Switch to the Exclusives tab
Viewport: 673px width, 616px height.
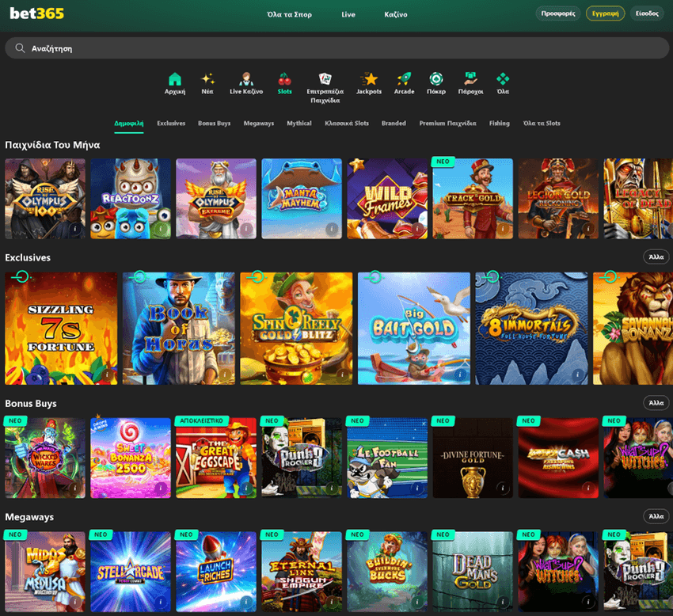(171, 124)
